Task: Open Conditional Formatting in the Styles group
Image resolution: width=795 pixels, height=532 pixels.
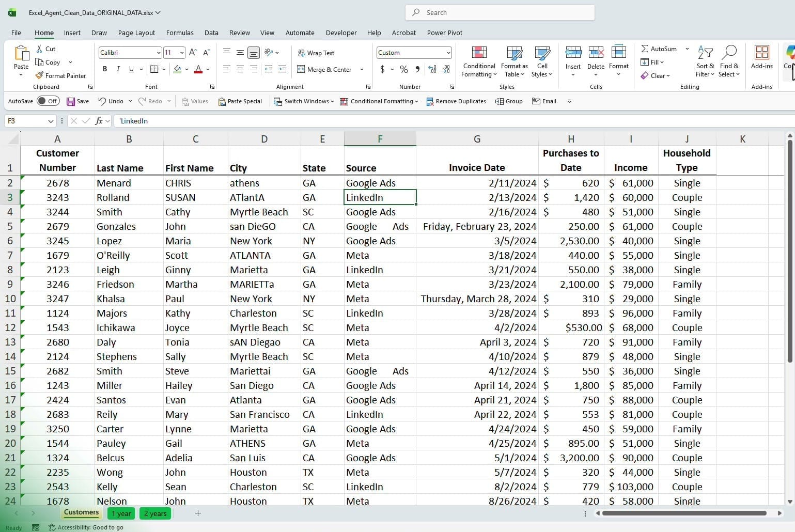Action: (478, 61)
